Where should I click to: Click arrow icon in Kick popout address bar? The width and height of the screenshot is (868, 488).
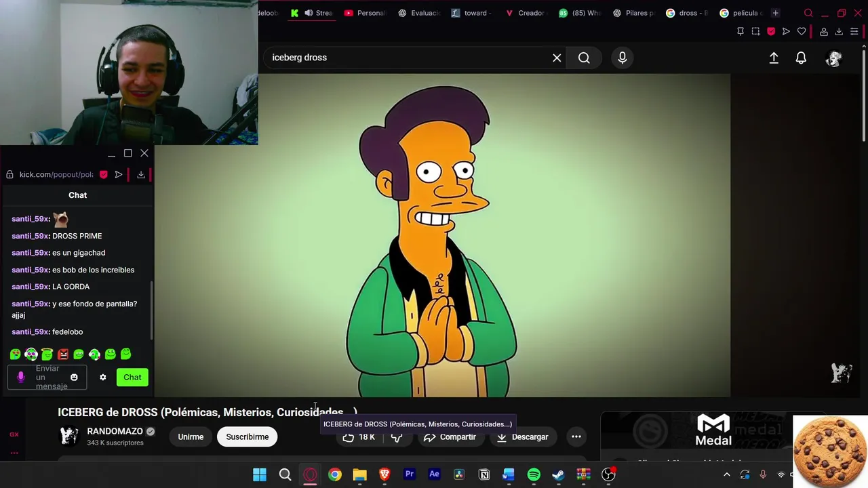119,174
